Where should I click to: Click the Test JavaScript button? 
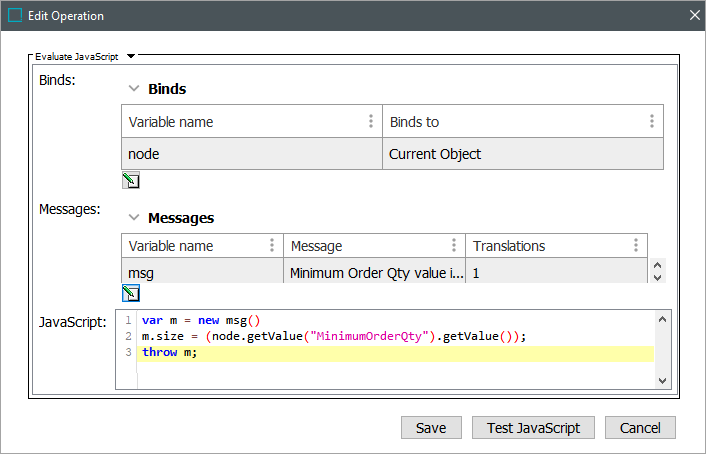click(x=533, y=428)
